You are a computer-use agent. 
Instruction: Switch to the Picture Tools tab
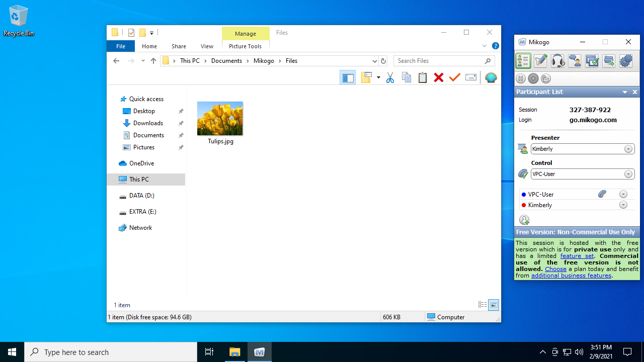245,46
